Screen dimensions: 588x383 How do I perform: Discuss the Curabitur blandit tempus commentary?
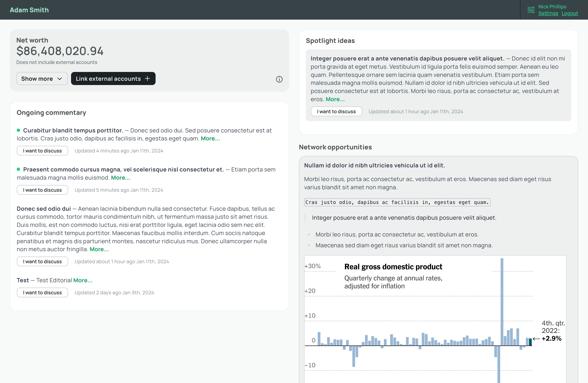(42, 151)
